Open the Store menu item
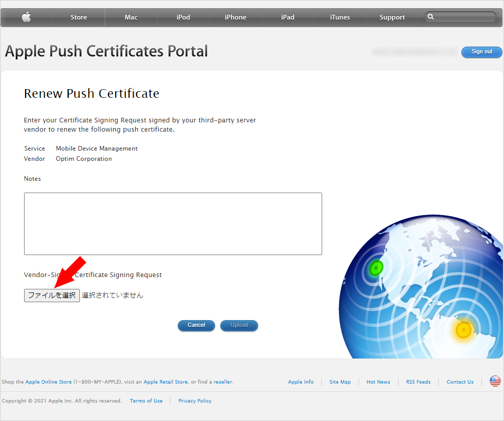The width and height of the screenshot is (504, 421). [79, 17]
